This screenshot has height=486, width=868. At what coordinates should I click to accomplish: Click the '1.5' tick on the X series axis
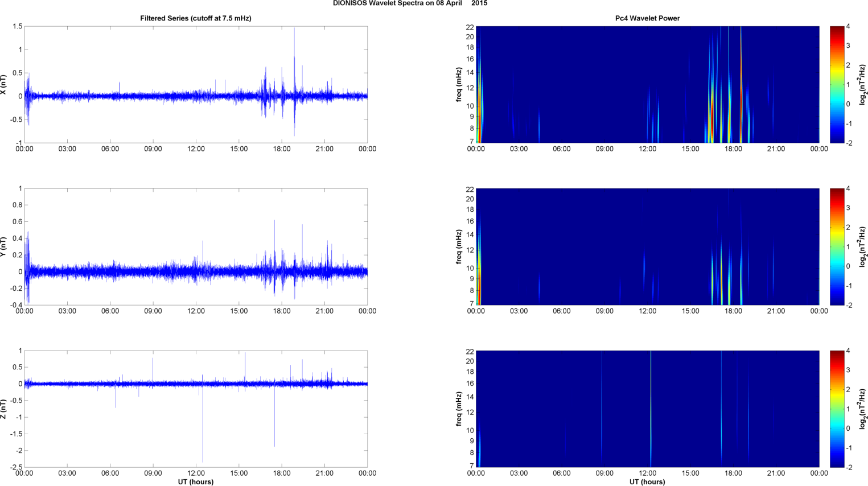[17, 26]
